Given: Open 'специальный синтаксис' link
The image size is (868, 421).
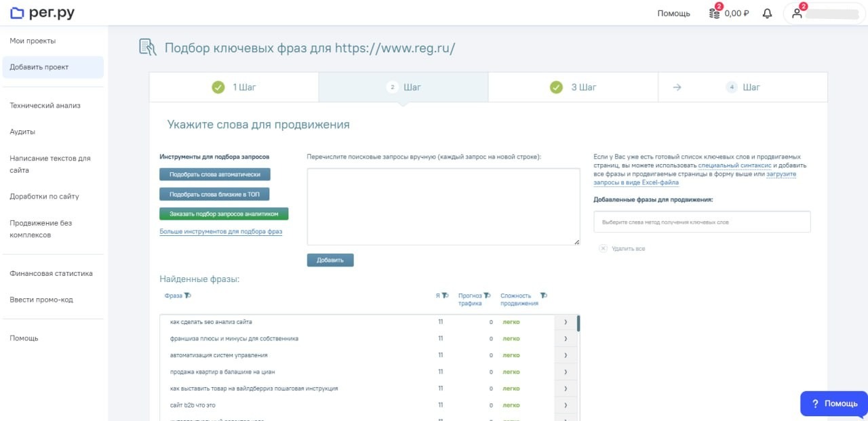Looking at the screenshot, I should [735, 165].
